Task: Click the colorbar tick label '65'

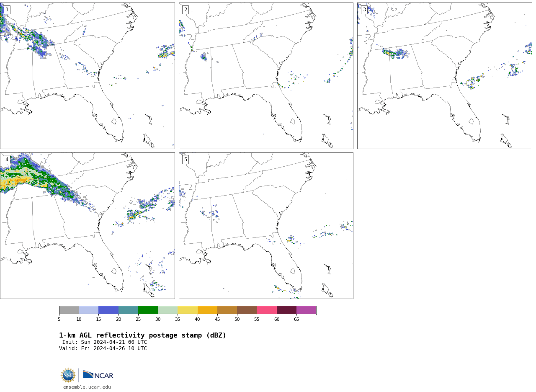Action: 296,320
